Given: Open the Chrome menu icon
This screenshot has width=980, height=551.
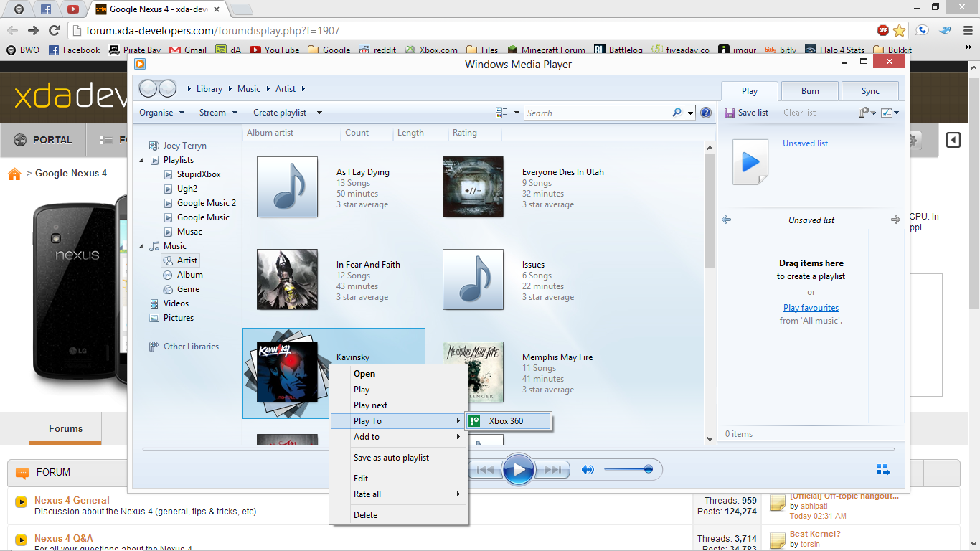Looking at the screenshot, I should [x=968, y=30].
